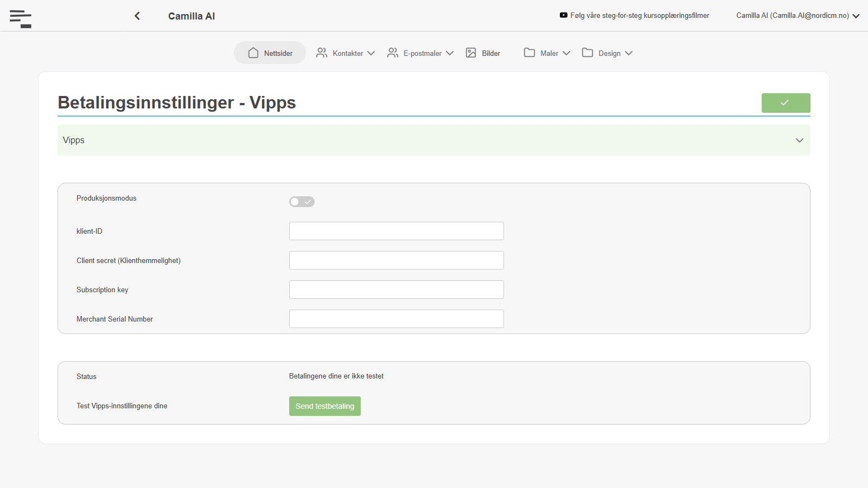Click the Produksjonsmodus label
Viewport: 868px width, 488px height.
click(106, 198)
